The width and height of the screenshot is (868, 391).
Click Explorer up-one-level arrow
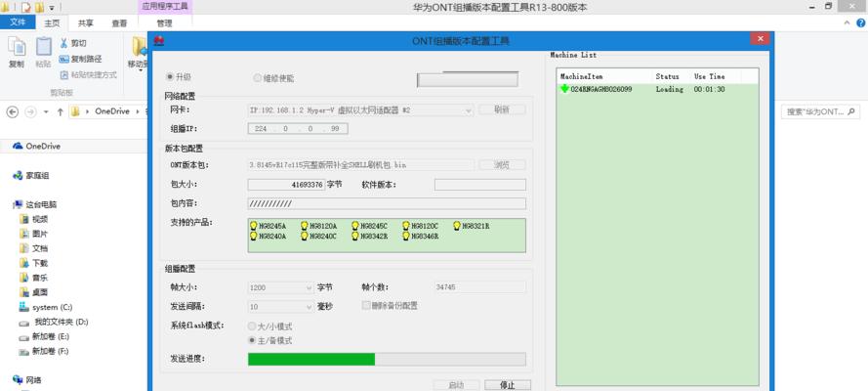(x=60, y=111)
